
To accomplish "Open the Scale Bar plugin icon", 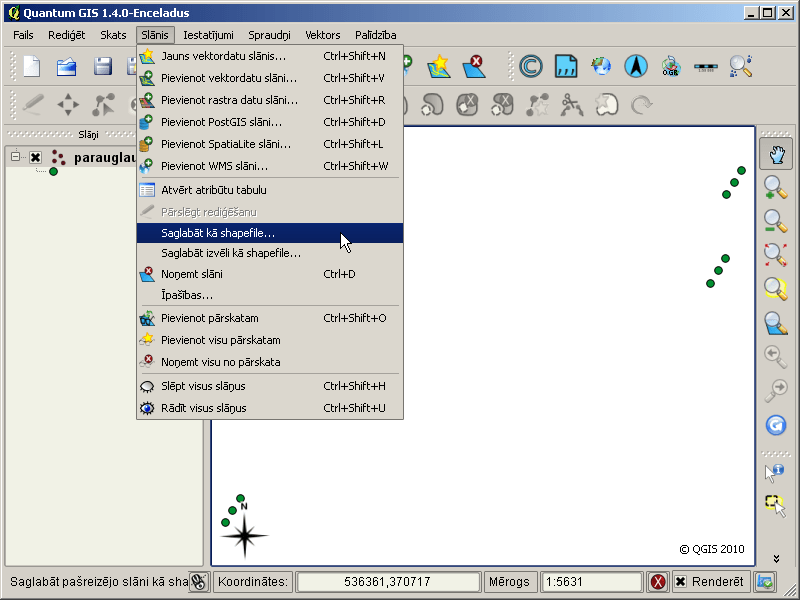I will 706,67.
